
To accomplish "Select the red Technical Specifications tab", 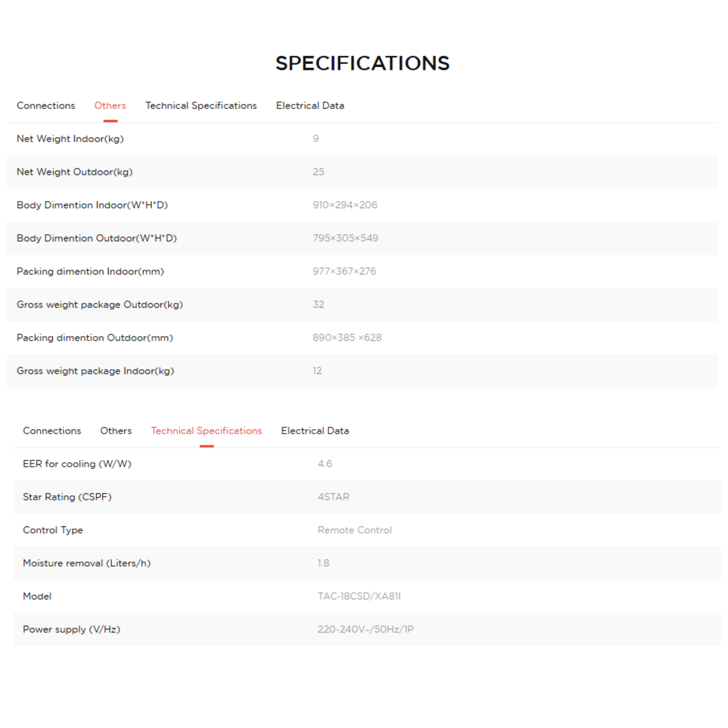I will pos(206,431).
